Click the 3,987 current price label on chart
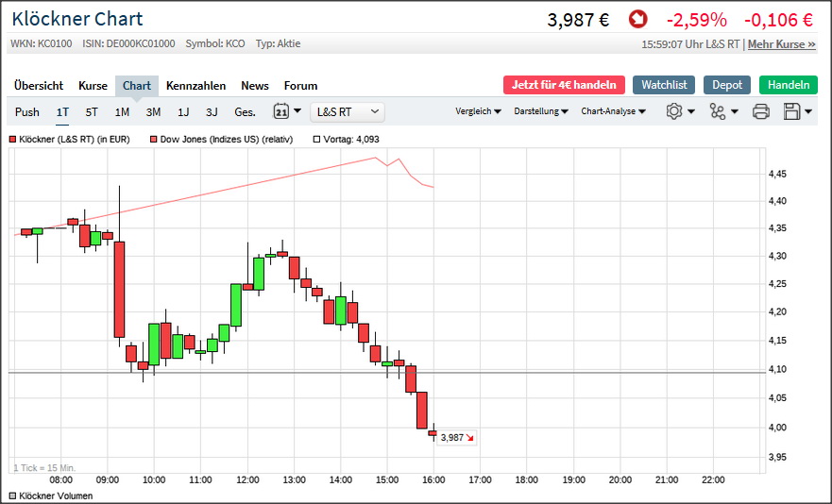Image resolution: width=832 pixels, height=504 pixels. tap(456, 438)
